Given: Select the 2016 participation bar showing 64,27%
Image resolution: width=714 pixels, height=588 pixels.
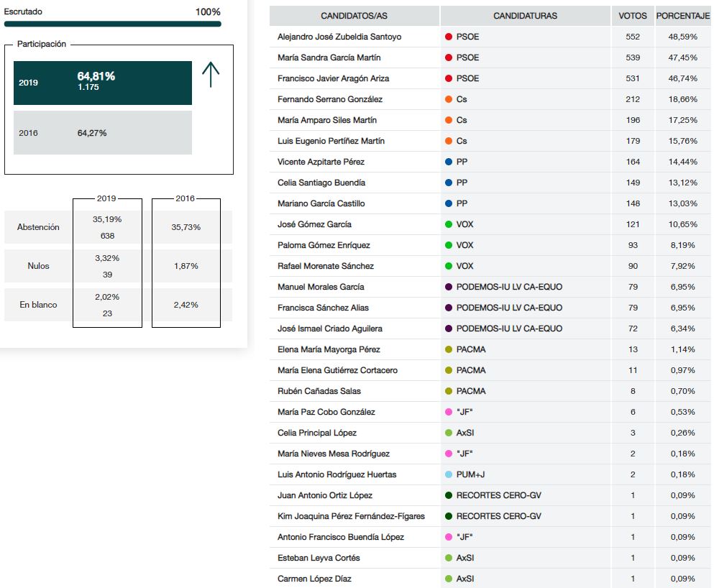Looking at the screenshot, I should point(103,133).
